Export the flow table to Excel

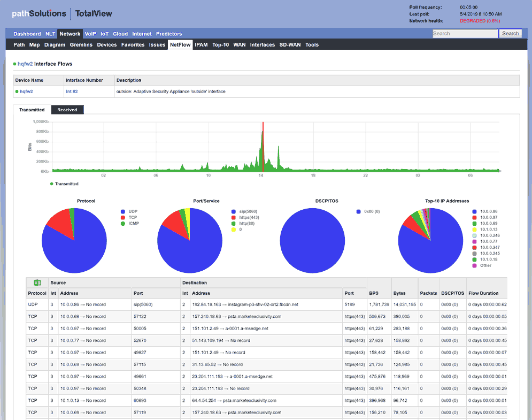(37, 282)
